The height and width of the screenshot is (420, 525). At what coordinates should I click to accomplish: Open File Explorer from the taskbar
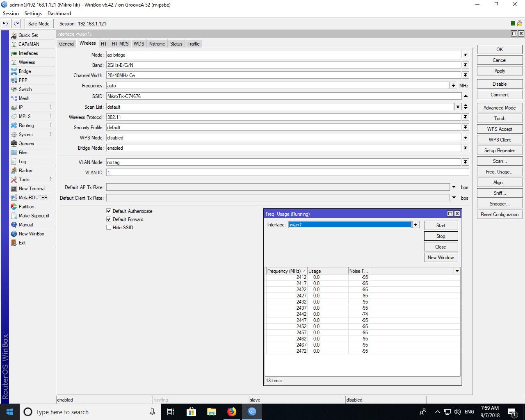point(211,412)
